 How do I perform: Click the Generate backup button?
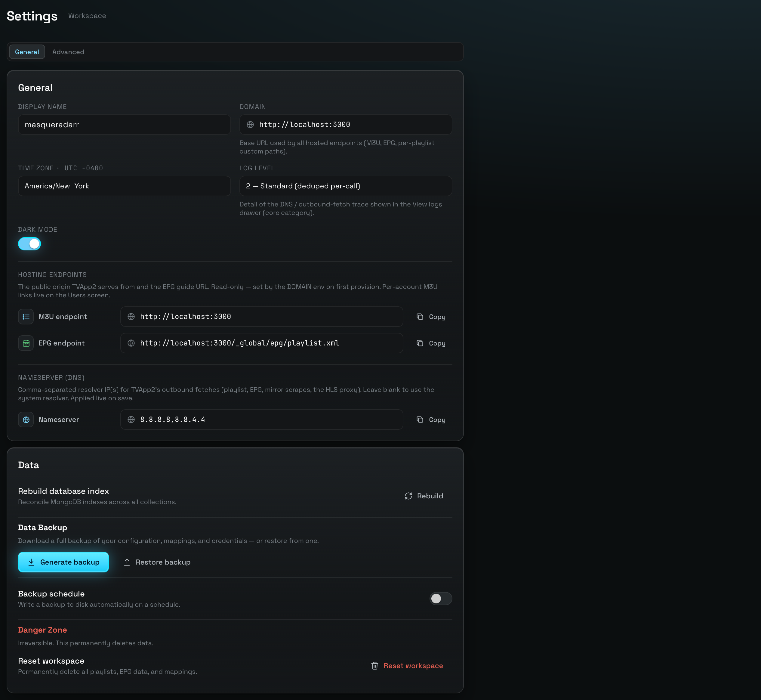pyautogui.click(x=63, y=562)
